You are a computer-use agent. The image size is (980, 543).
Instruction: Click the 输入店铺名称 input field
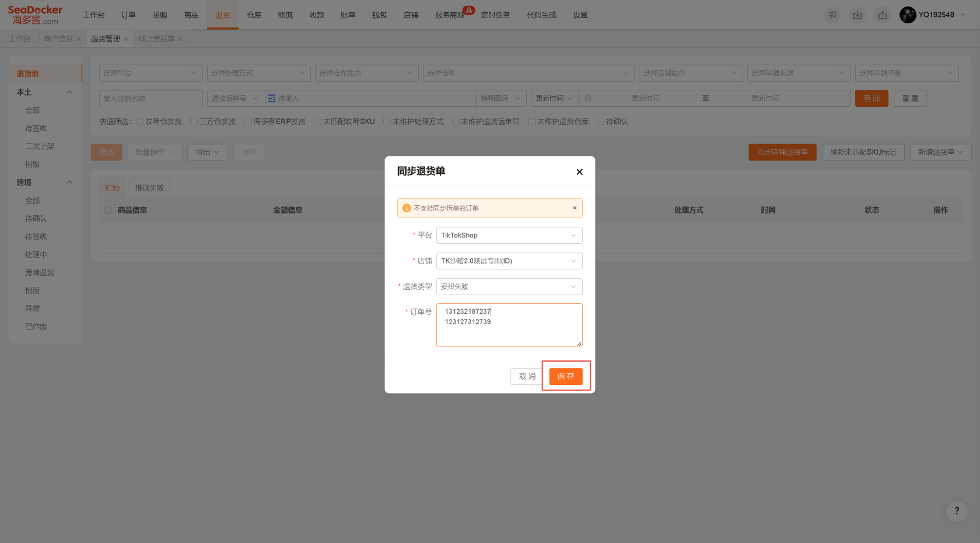150,98
